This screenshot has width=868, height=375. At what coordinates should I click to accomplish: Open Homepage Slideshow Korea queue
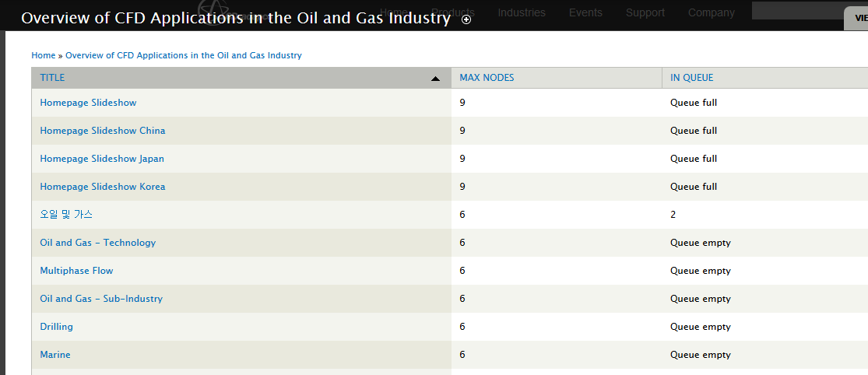coord(103,187)
